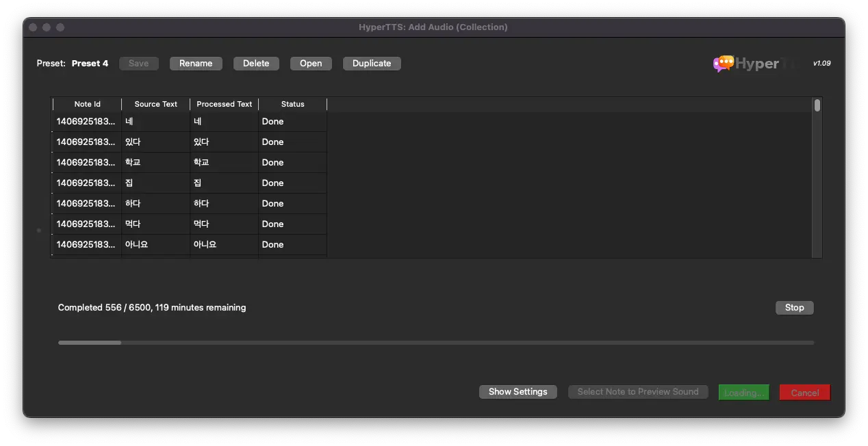868x446 pixels.
Task: Click Show Settings
Action: click(518, 392)
